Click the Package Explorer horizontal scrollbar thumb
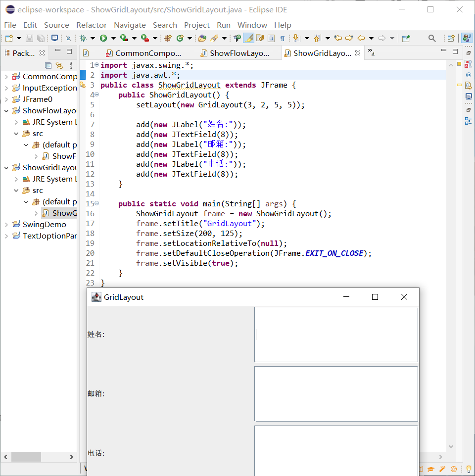475x476 pixels. pyautogui.click(x=26, y=457)
